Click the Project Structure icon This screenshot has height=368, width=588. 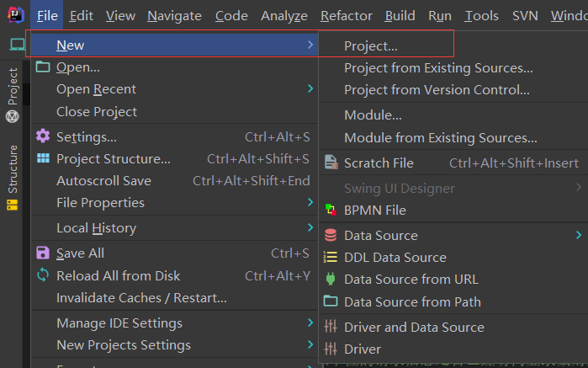[x=43, y=158]
